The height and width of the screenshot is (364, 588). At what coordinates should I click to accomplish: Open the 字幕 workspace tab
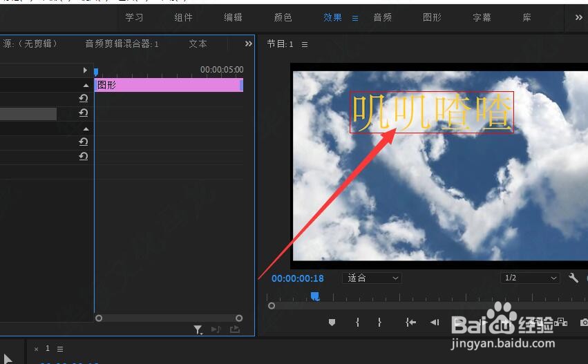pos(482,18)
